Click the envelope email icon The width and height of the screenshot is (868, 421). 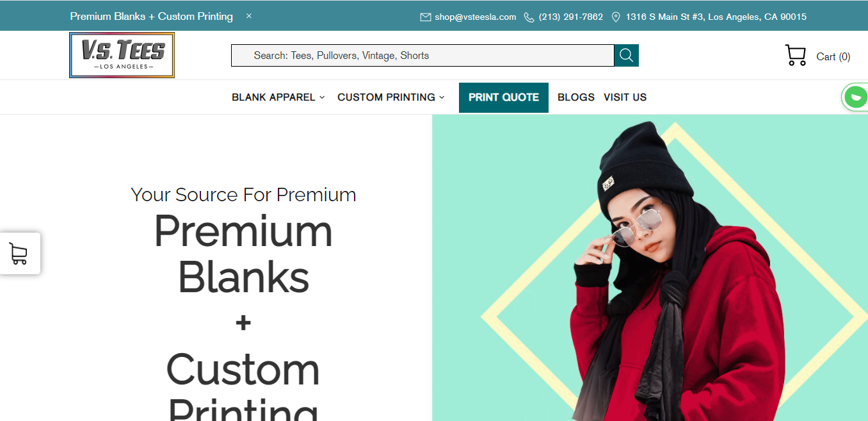pos(425,17)
